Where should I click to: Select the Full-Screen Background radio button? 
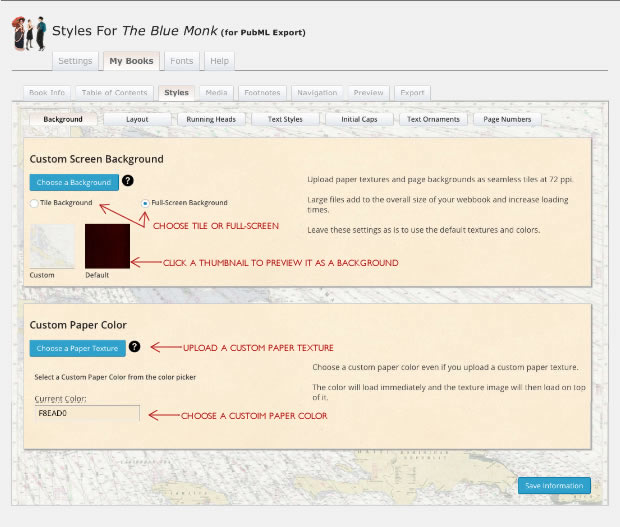[x=146, y=203]
